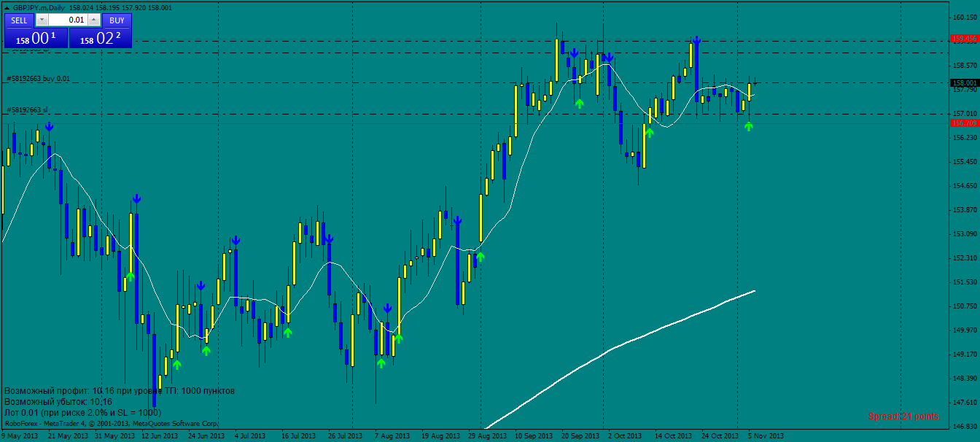Image resolution: width=980 pixels, height=442 pixels.
Task: Click the thick white long-term moving average line
Action: point(621,347)
